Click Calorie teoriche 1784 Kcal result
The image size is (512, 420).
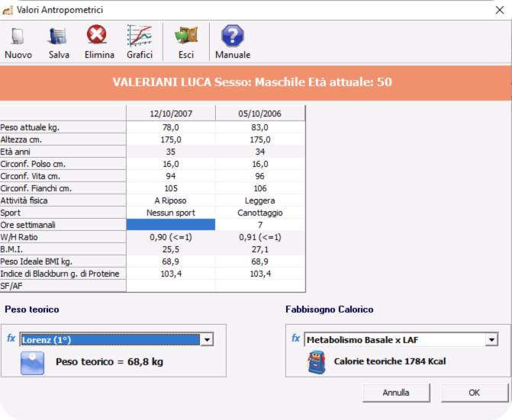(x=390, y=361)
